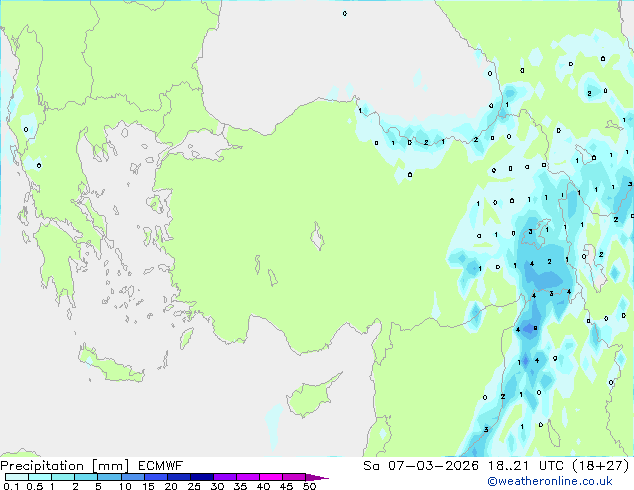Click the 45 to 50 mm legend swatch

(x=294, y=477)
